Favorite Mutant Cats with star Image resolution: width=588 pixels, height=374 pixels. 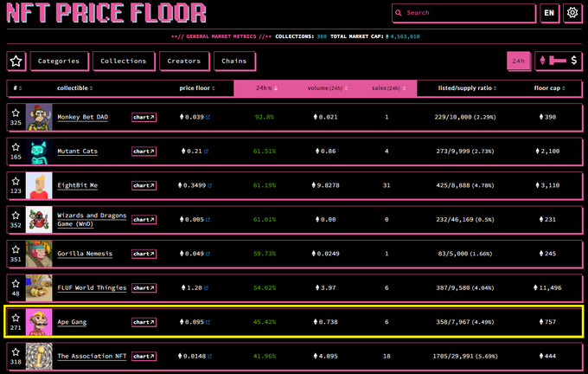[16, 147]
